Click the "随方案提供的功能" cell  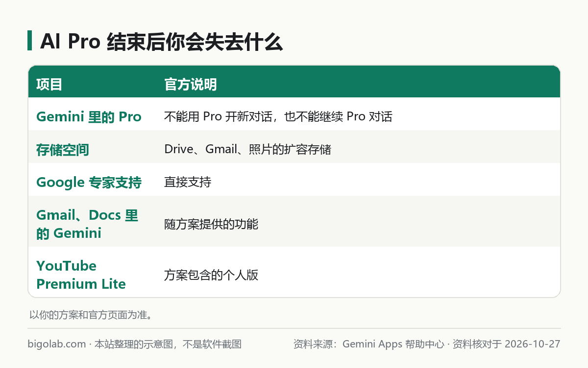[211, 225]
